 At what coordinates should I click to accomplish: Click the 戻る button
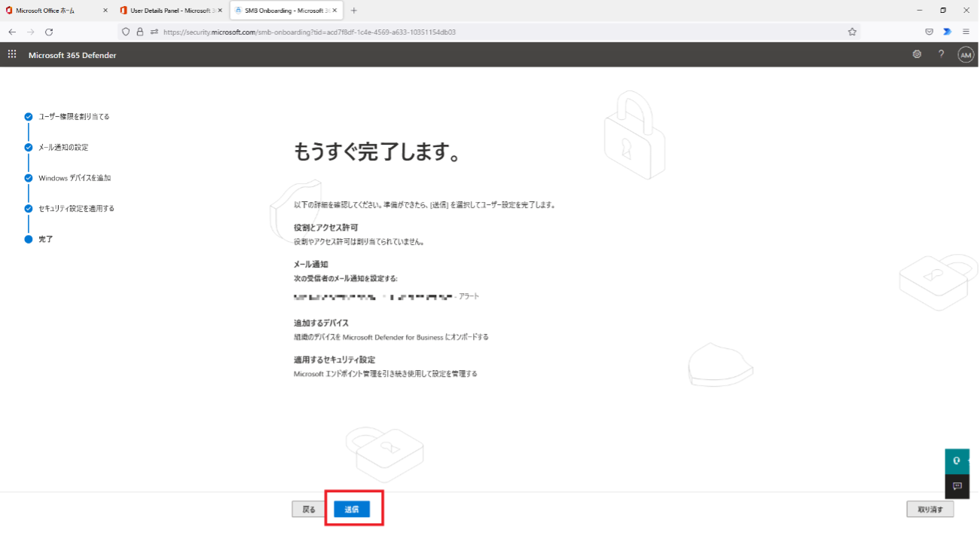point(309,510)
